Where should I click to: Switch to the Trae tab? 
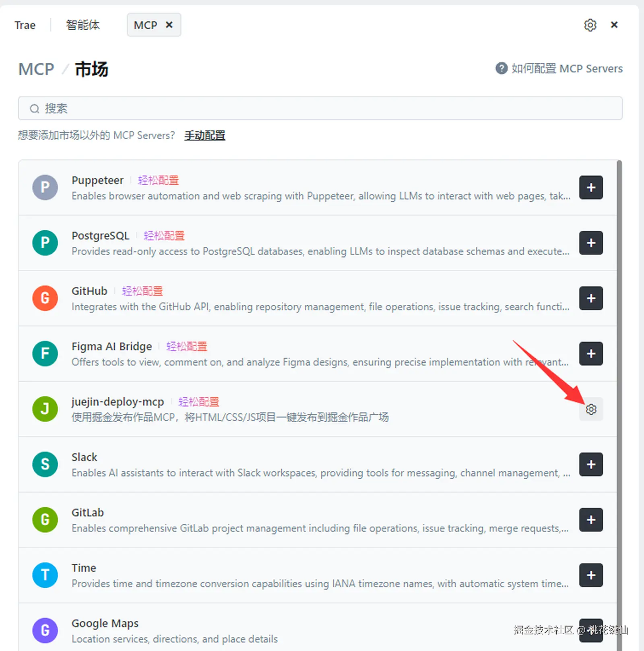point(25,25)
